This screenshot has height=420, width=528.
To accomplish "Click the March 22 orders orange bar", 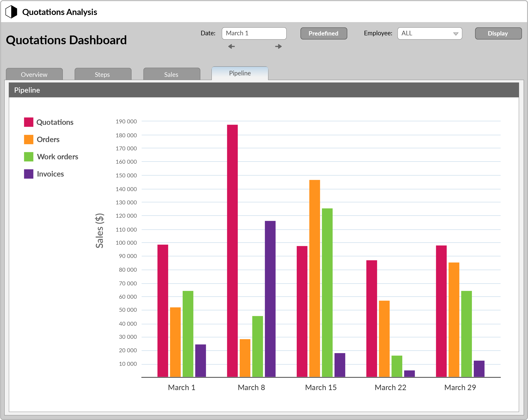I will coord(384,339).
